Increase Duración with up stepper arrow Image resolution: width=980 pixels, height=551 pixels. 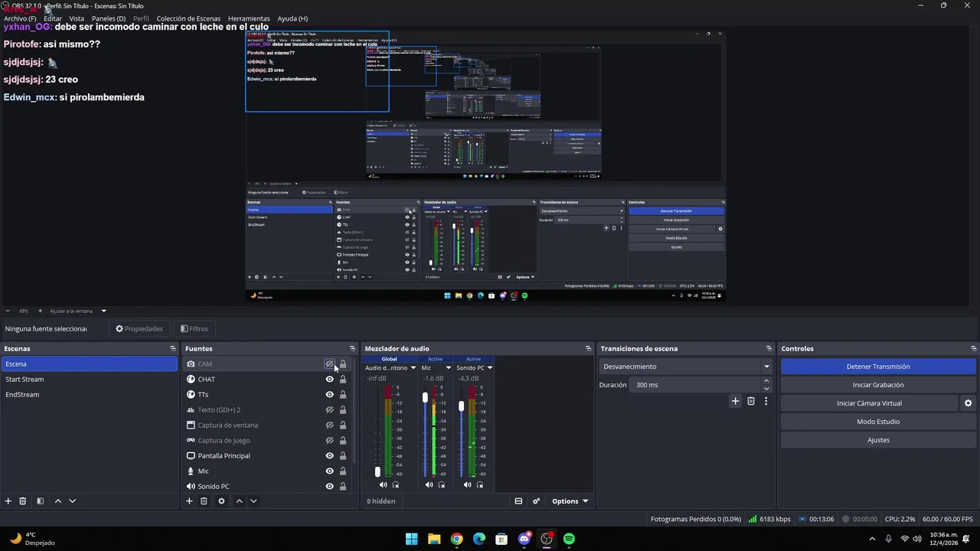[766, 382]
